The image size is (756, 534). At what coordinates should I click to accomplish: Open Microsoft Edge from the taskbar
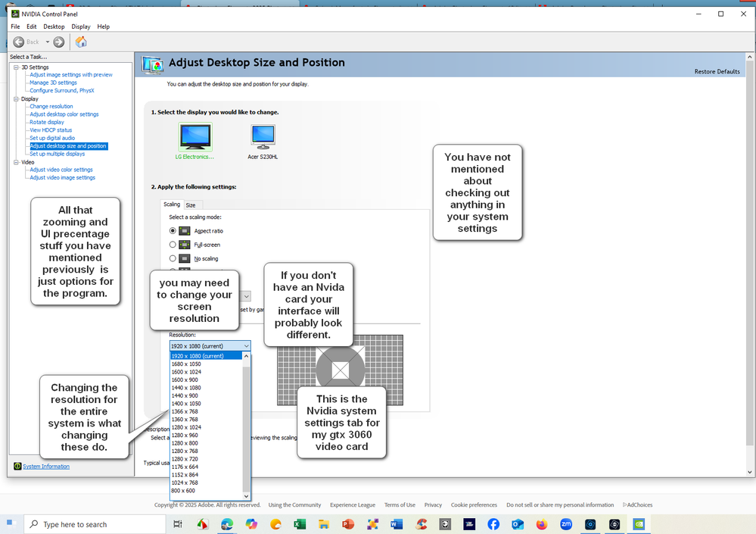pos(226,524)
